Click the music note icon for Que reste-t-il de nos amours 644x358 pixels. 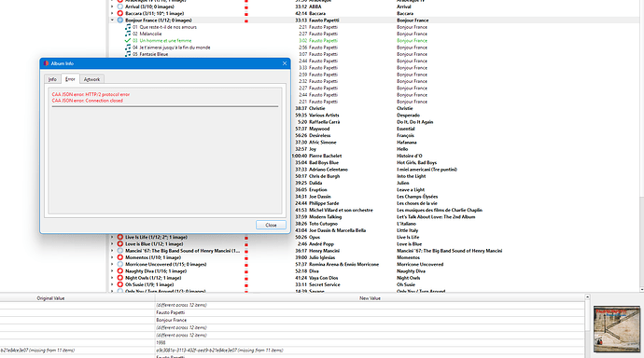pyautogui.click(x=128, y=27)
